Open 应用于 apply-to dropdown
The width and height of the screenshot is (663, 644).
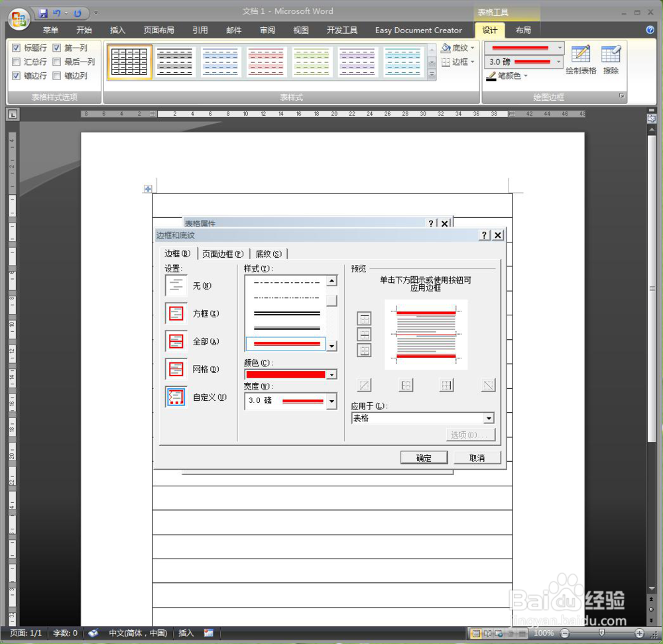pos(489,418)
